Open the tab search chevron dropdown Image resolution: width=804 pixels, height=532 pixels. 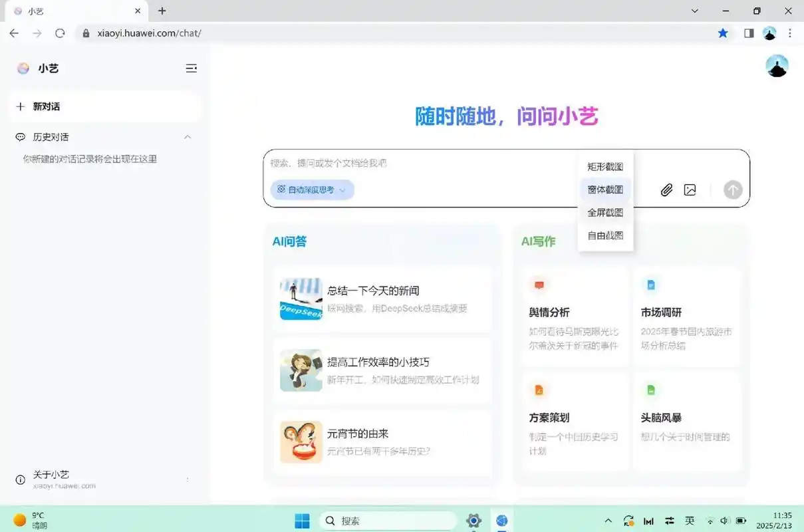(695, 11)
